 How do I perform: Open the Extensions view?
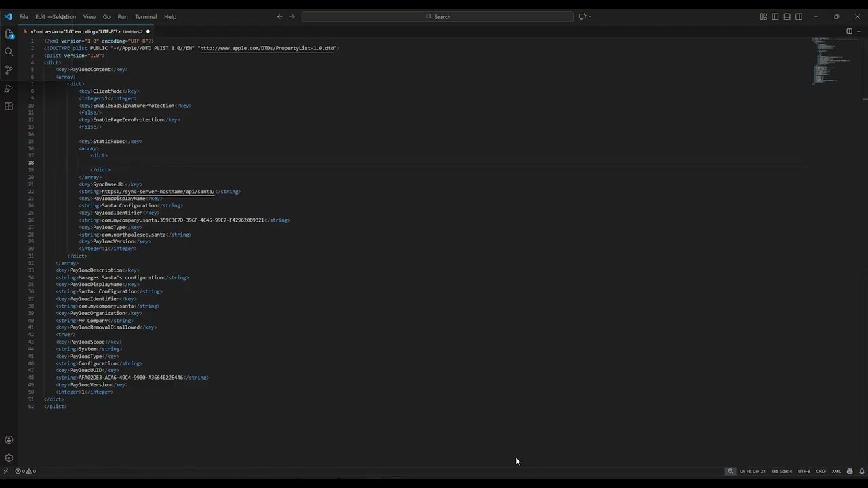point(9,106)
